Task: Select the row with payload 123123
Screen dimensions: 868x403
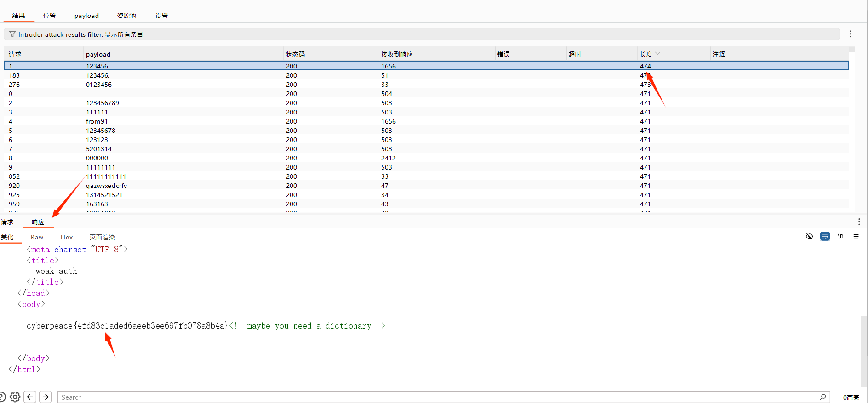Action: pos(426,140)
